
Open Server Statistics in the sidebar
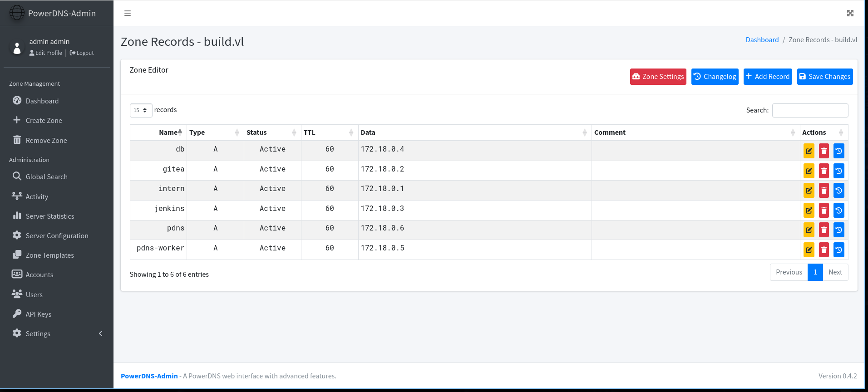pyautogui.click(x=57, y=216)
